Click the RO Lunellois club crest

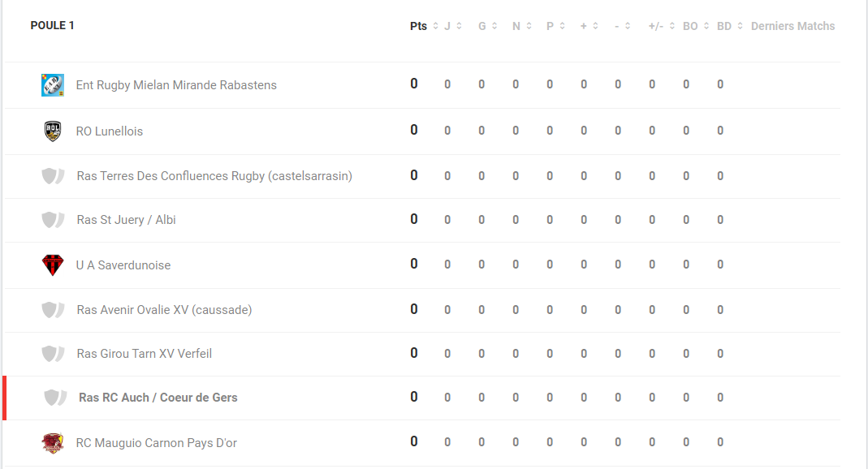(53, 131)
